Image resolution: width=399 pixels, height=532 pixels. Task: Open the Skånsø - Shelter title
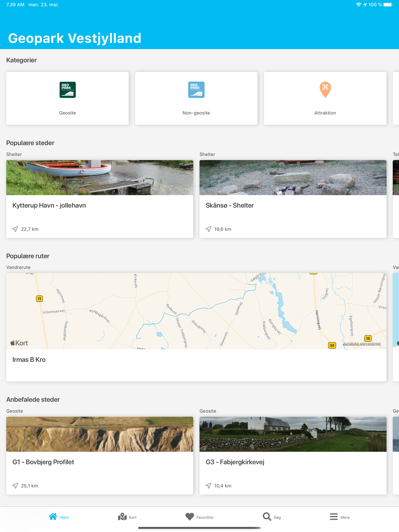230,205
